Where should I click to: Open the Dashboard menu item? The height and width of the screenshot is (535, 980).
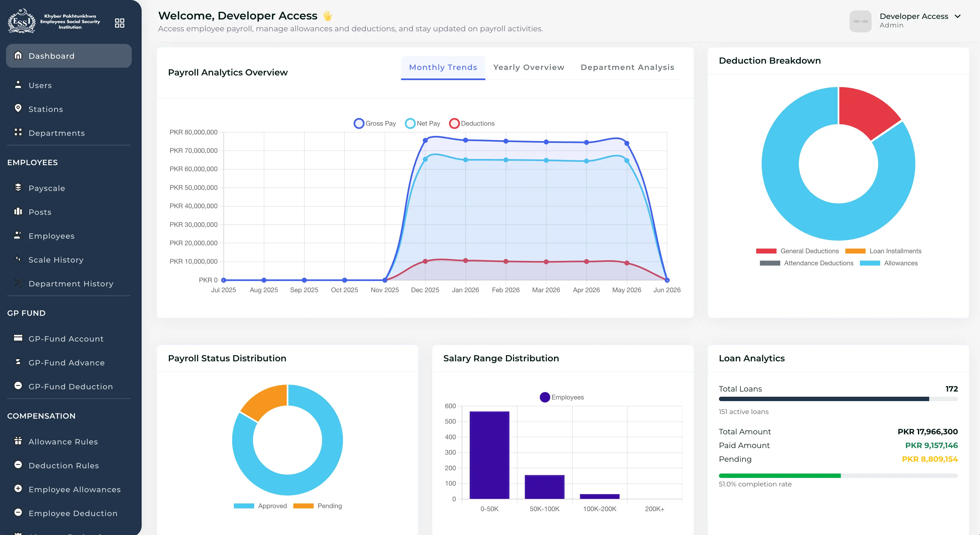69,56
